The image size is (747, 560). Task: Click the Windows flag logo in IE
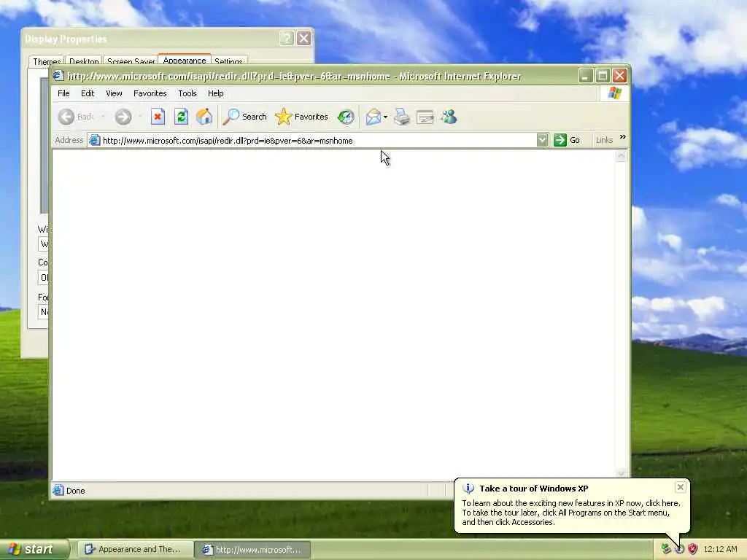pos(614,93)
